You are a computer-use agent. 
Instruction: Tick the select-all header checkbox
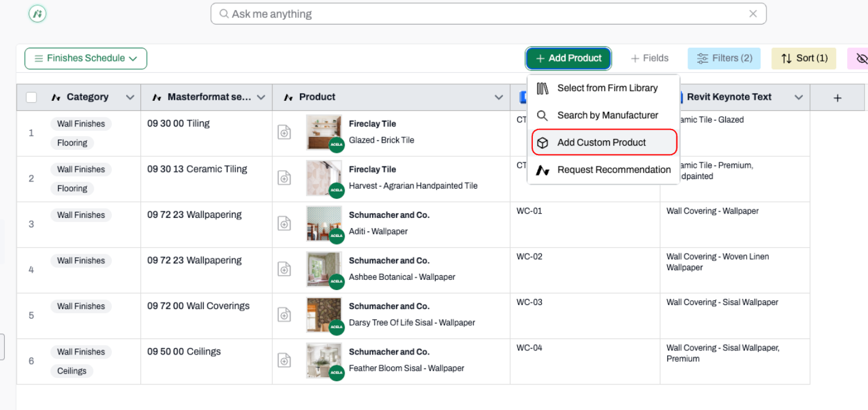(32, 97)
